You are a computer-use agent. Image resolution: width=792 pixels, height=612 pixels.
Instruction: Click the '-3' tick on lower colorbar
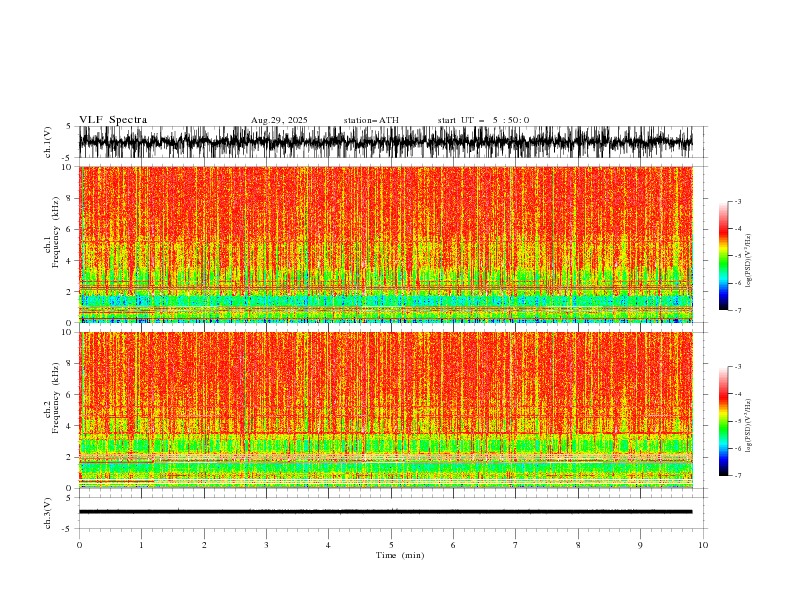(x=737, y=367)
